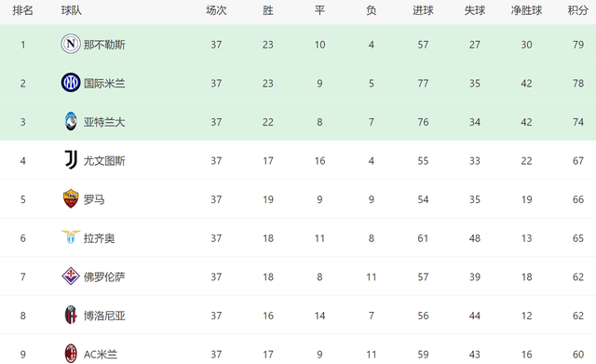This screenshot has height=364, width=596.
Task: Click the 进球 column header
Action: (423, 10)
